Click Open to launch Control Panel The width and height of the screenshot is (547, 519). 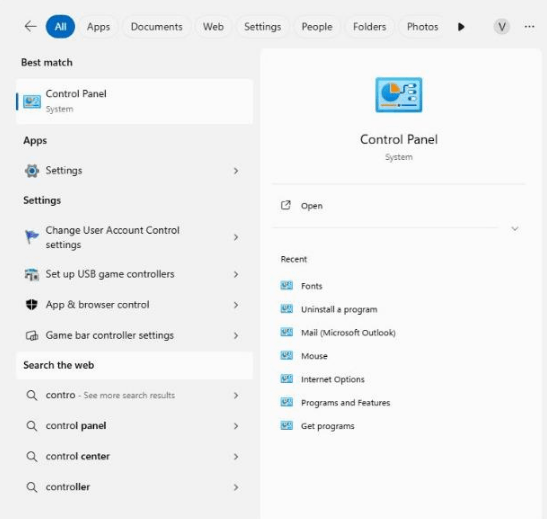tap(312, 206)
